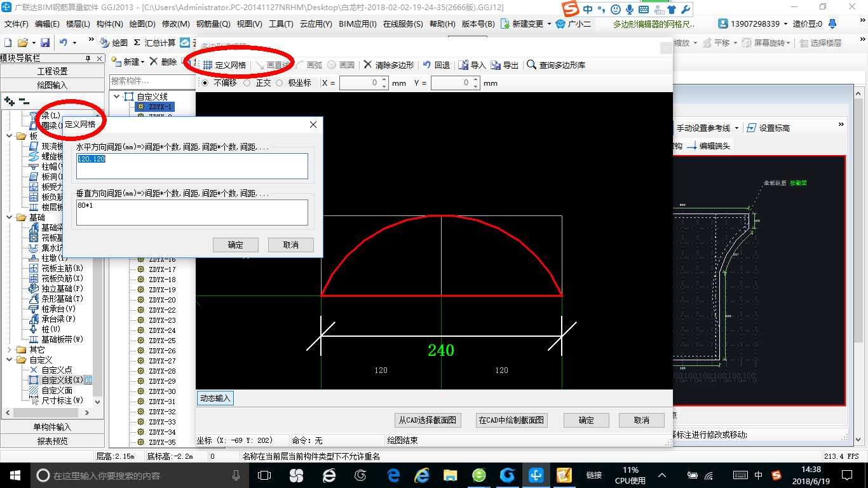The image size is (868, 488).
Task: Open the 钢筋量(Q) menu
Action: [x=214, y=24]
